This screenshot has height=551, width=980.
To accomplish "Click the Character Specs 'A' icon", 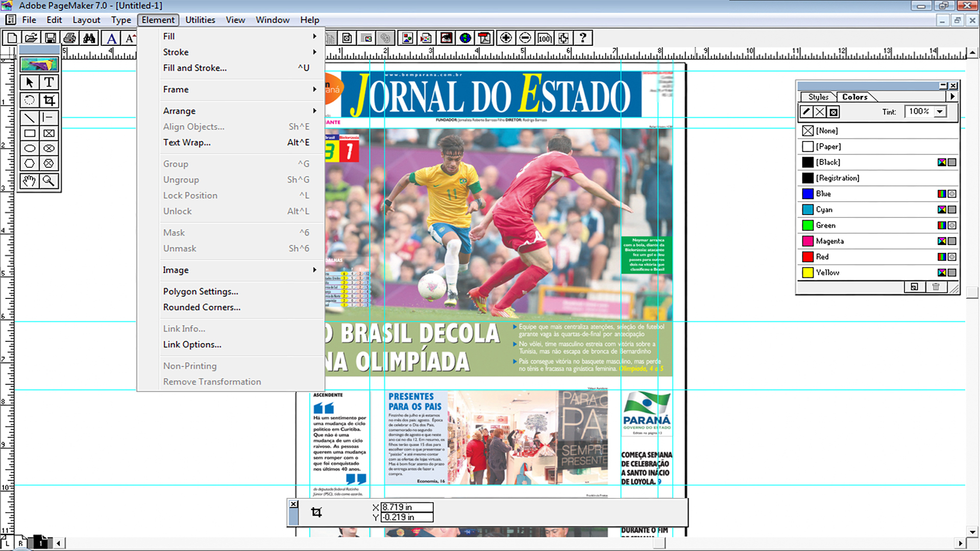I will [x=111, y=38].
